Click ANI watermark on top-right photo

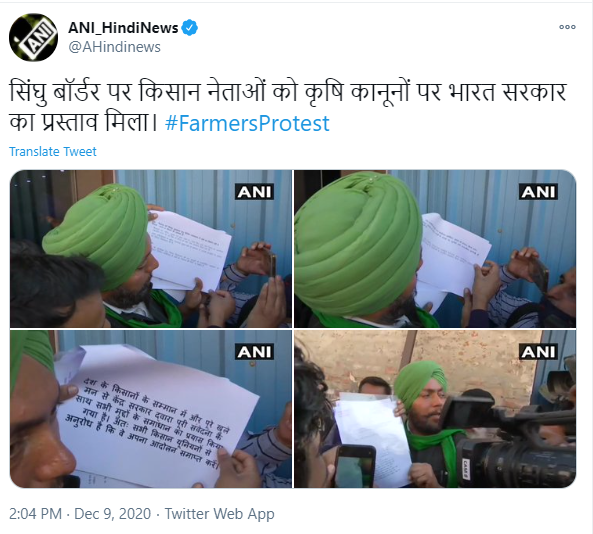pyautogui.click(x=539, y=192)
